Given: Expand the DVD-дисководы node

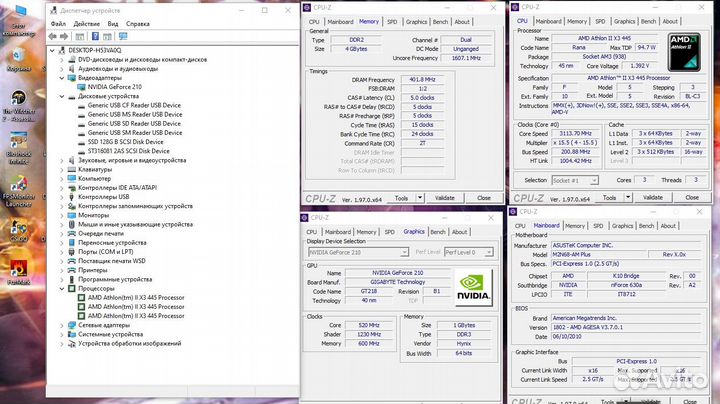Looking at the screenshot, I should point(62,60).
